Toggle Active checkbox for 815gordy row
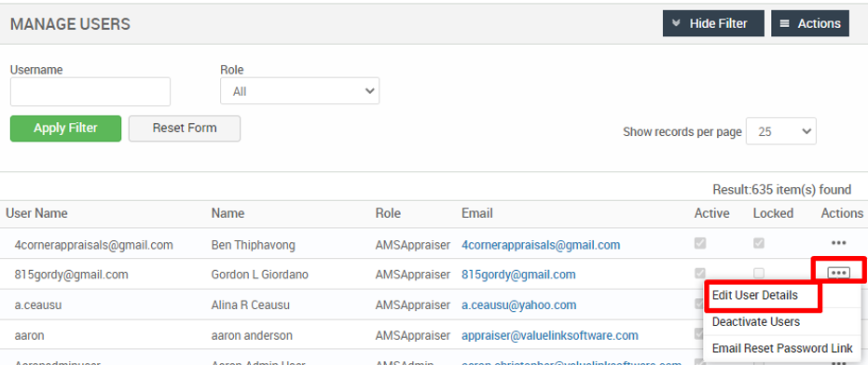868x365 pixels. [x=700, y=273]
